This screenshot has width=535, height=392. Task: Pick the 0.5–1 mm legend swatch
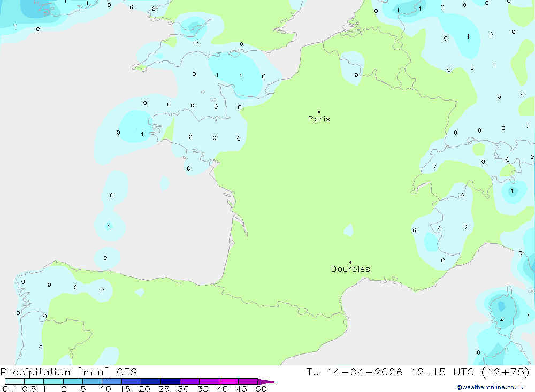pos(34,381)
